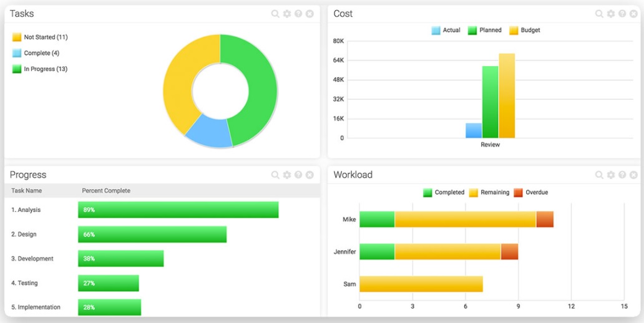Open settings gear in Tasks panel

(287, 14)
